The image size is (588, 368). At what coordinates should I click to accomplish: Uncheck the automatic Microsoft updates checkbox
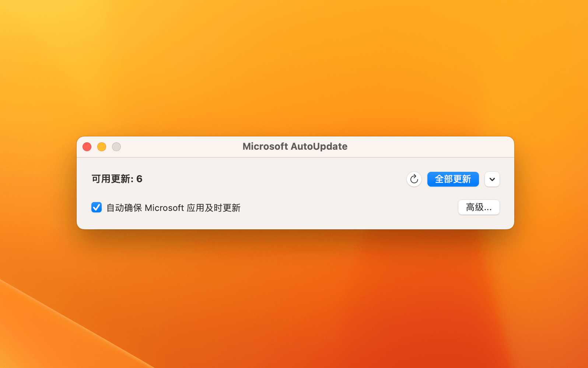pos(97,207)
